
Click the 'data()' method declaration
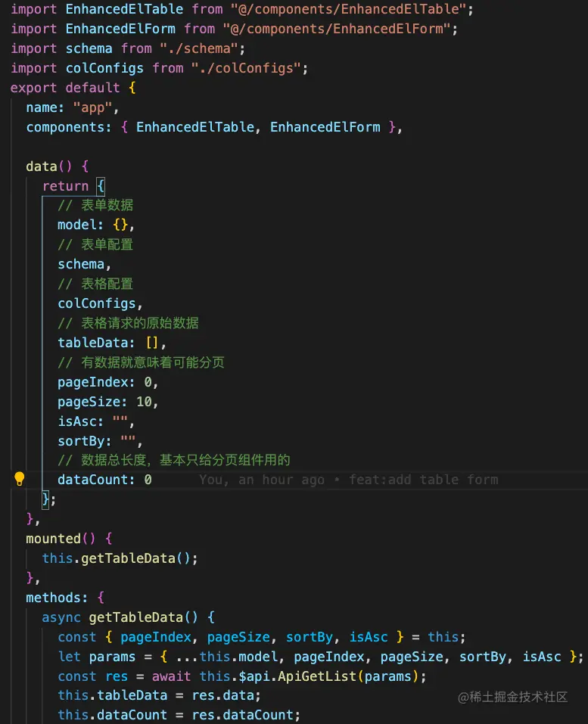pyautogui.click(x=58, y=166)
